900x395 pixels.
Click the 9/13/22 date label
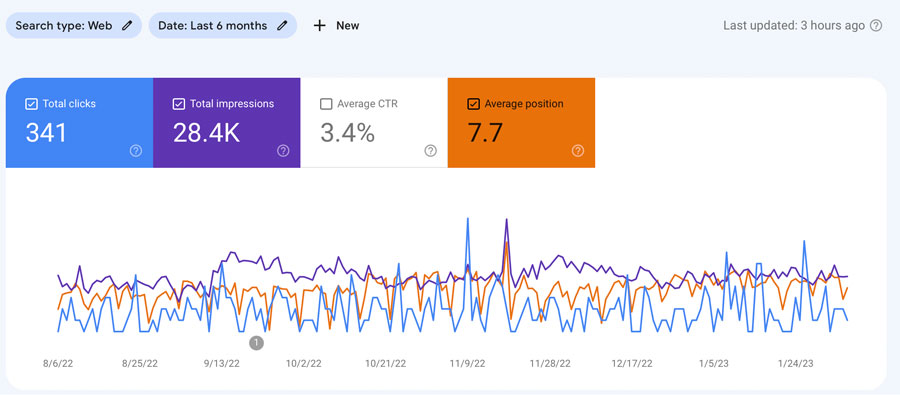point(222,363)
